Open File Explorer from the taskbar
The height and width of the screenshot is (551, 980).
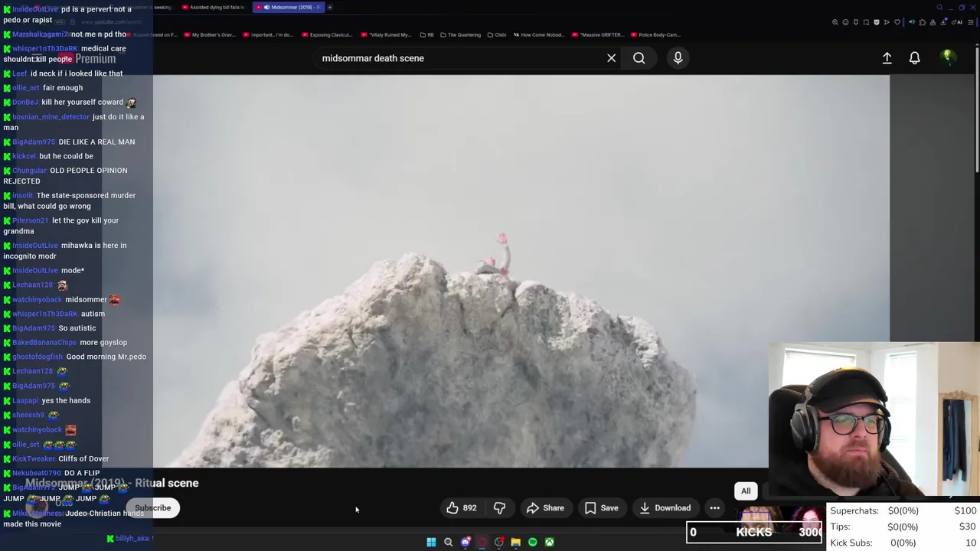click(515, 542)
